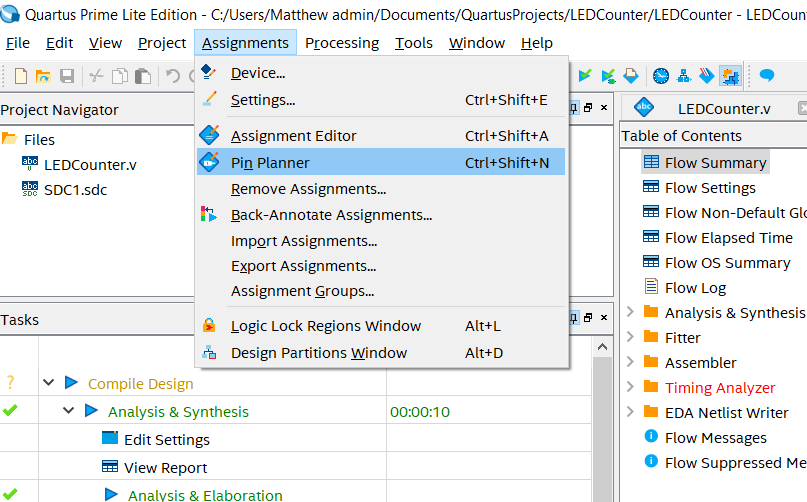Open the File menu
Image resolution: width=807 pixels, height=502 pixels.
point(18,43)
